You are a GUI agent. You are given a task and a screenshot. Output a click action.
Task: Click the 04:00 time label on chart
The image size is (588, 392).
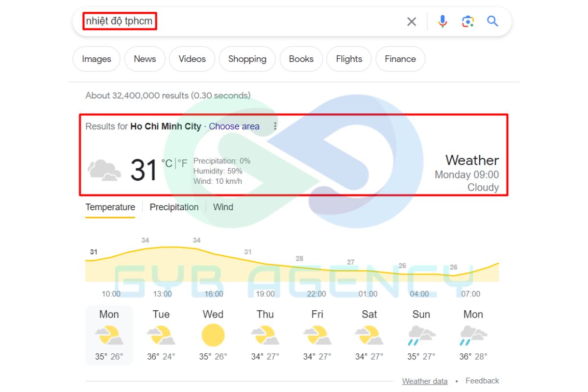pos(419,294)
